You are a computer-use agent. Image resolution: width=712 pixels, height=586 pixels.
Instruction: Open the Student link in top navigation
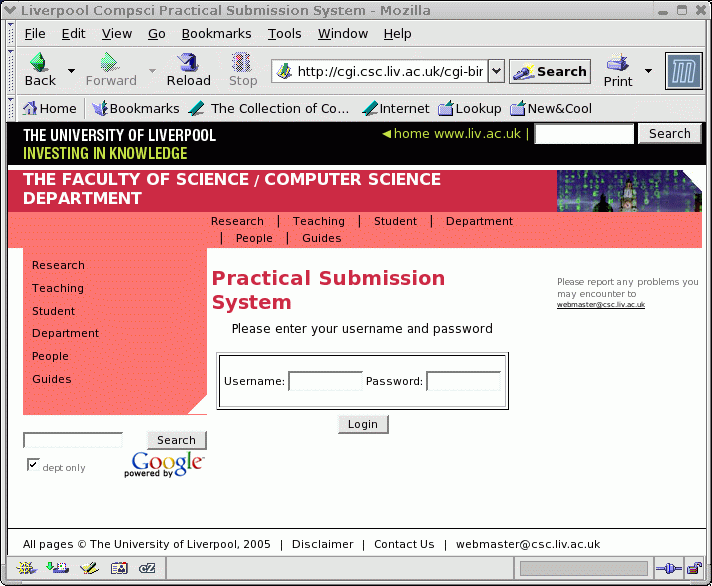coord(395,221)
